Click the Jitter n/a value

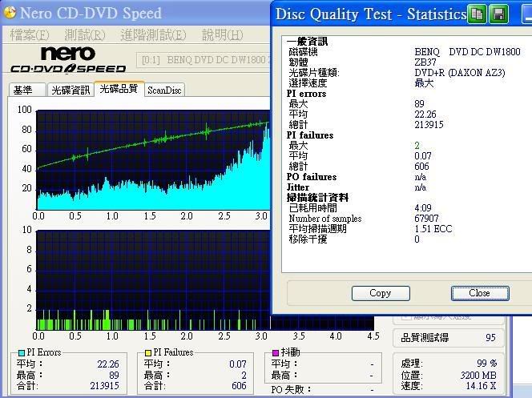(420, 187)
